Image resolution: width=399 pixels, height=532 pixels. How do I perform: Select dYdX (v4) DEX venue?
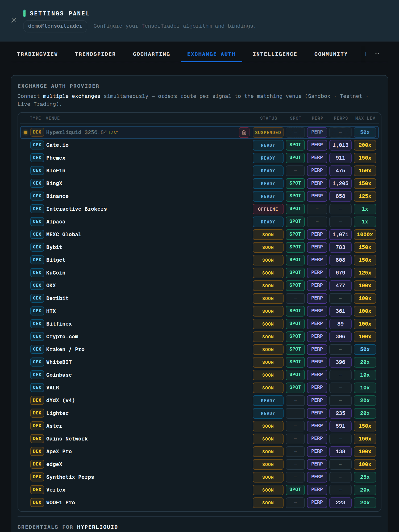pos(199,401)
